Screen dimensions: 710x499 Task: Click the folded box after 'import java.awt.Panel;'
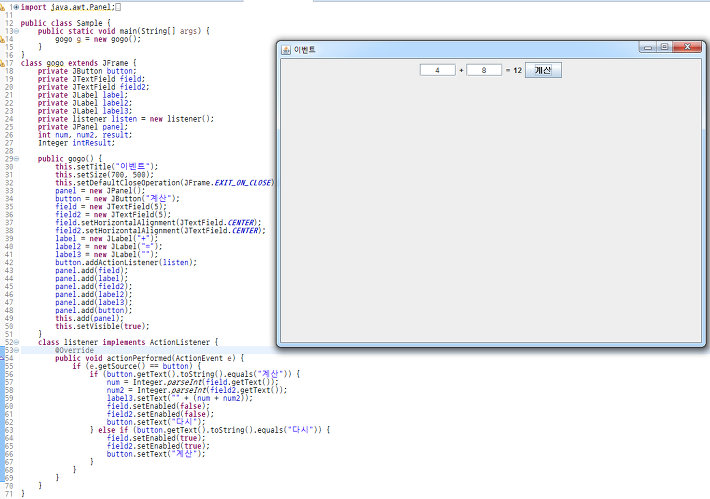[118, 7]
